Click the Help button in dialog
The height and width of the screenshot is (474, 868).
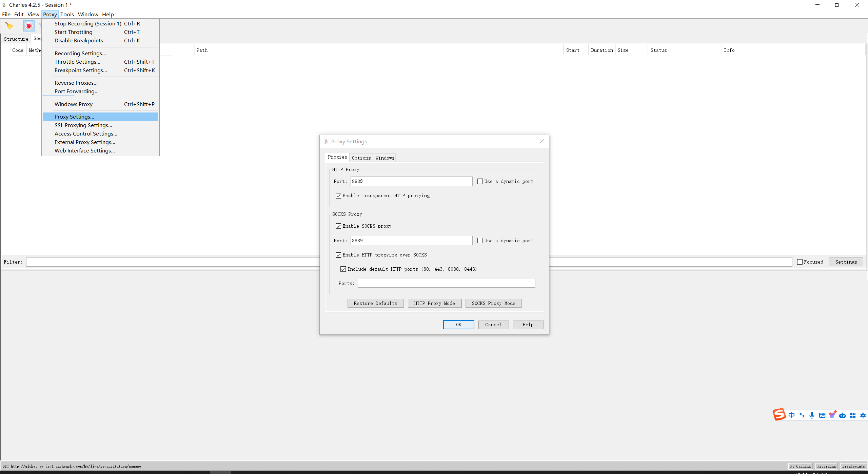[528, 325]
